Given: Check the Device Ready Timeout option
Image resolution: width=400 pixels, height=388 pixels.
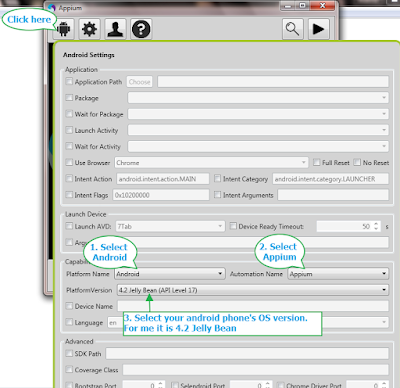Looking at the screenshot, I should [233, 226].
